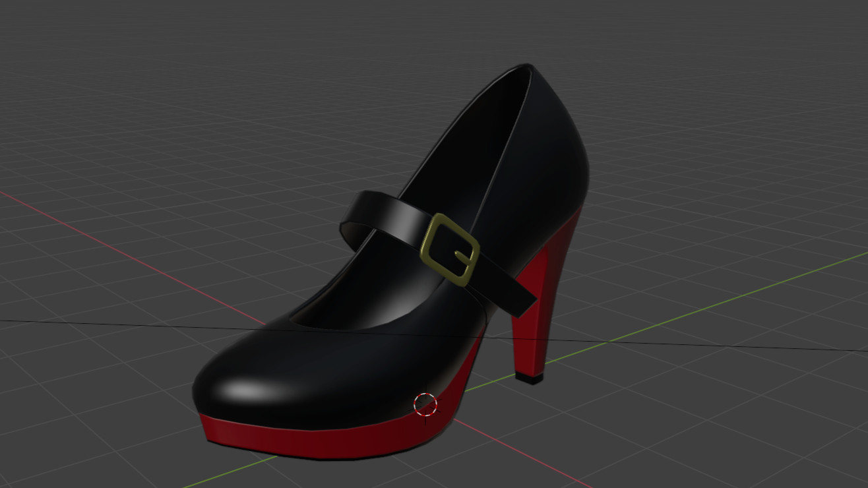868x488 pixels.
Task: Click the 3D cursor circle
Action: pos(425,404)
